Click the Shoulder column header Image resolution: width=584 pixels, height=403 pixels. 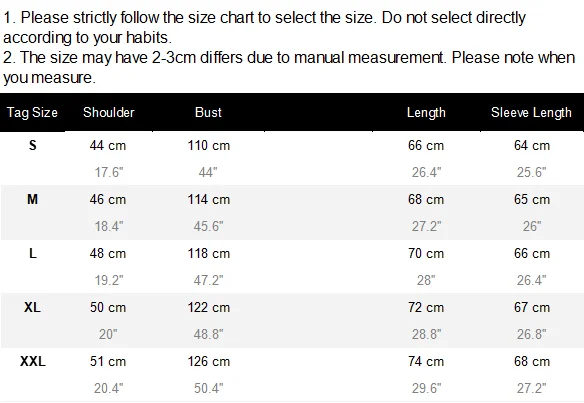pos(108,112)
